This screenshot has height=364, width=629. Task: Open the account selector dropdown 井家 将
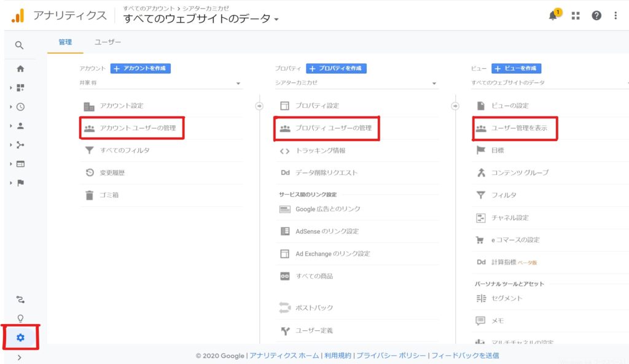pos(161,83)
